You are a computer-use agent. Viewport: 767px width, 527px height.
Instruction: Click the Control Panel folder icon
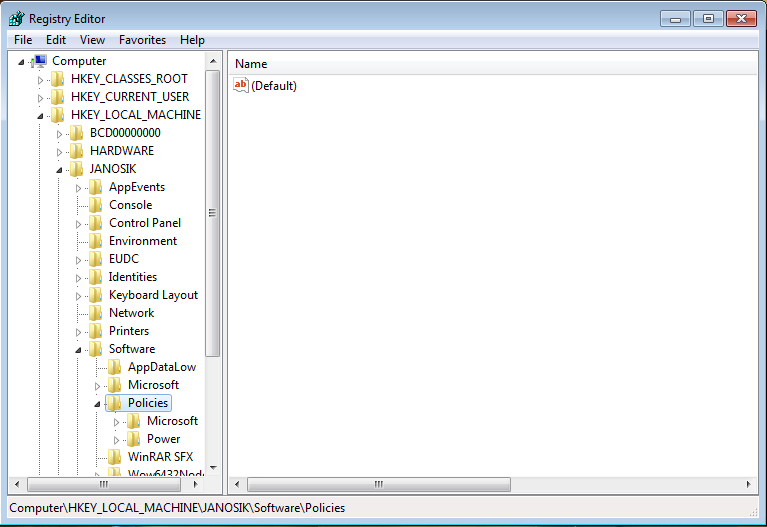[96, 223]
